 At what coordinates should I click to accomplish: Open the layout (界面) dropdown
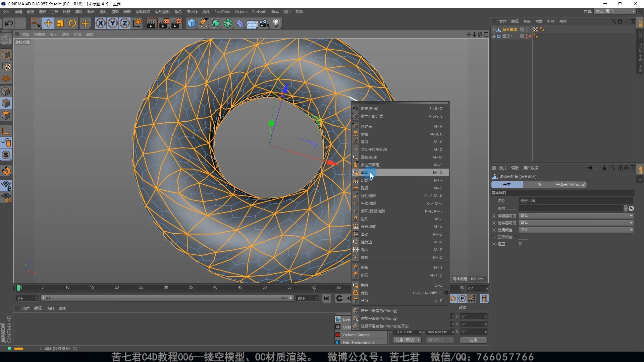(615, 11)
